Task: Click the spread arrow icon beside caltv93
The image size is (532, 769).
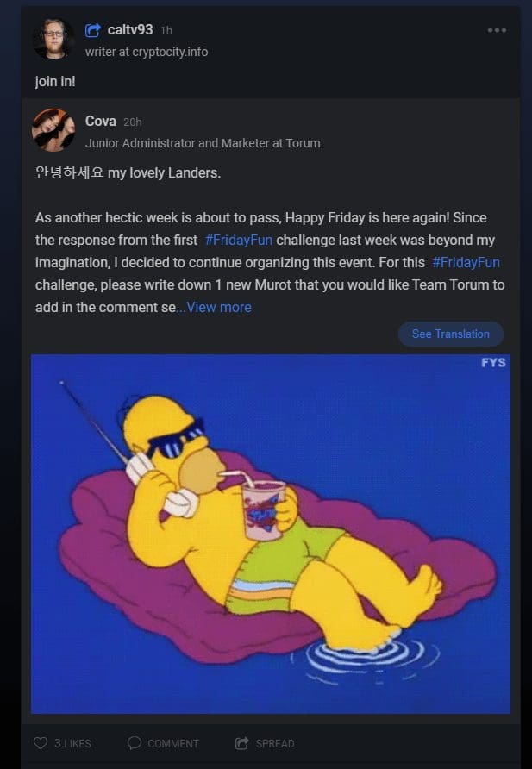Action: click(92, 30)
